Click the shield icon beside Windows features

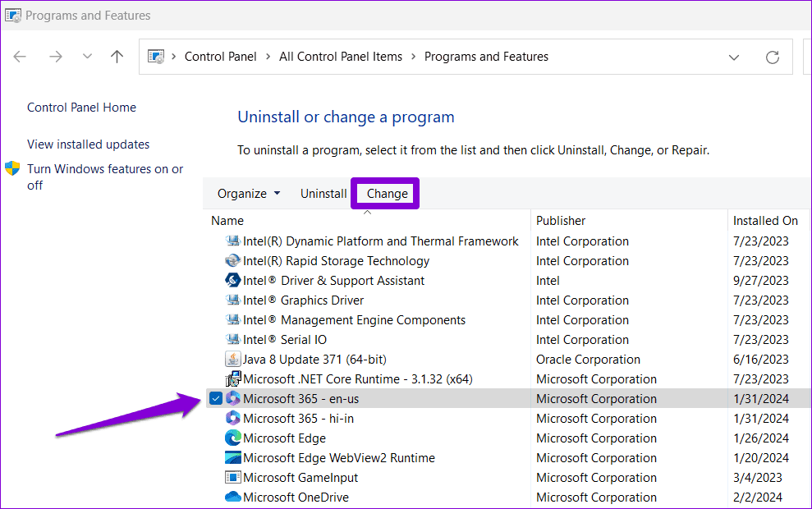coord(12,168)
